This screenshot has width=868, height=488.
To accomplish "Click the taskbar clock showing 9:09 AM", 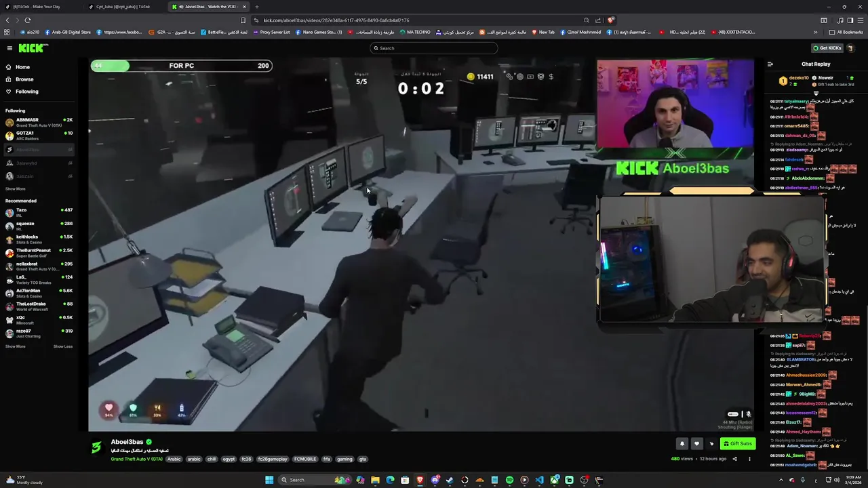I will click(x=850, y=480).
